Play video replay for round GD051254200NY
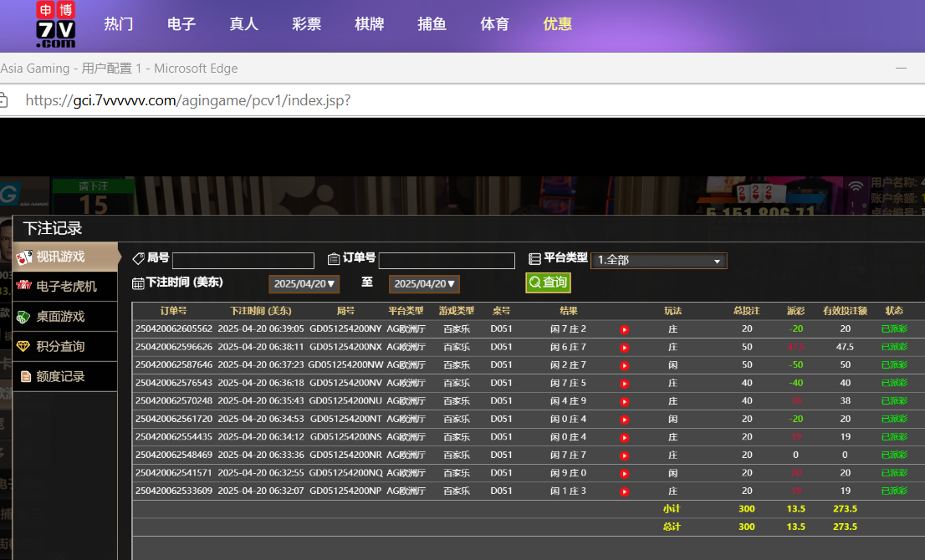The image size is (925, 560). click(x=624, y=329)
